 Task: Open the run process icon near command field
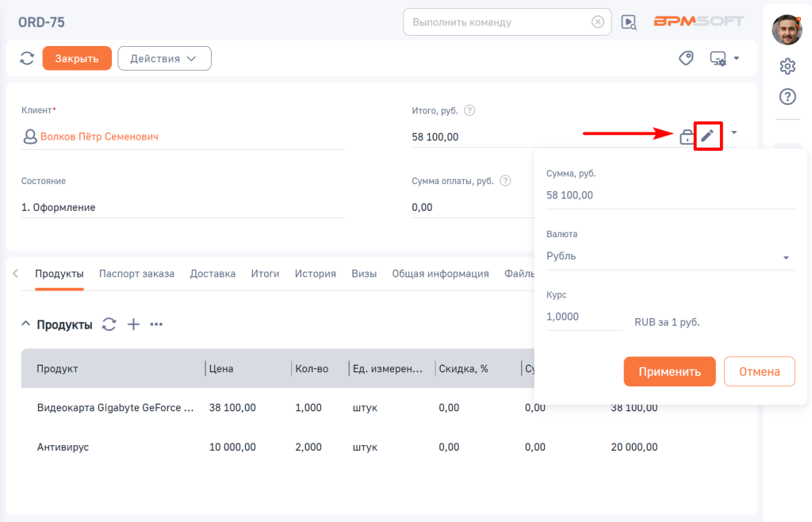(629, 22)
